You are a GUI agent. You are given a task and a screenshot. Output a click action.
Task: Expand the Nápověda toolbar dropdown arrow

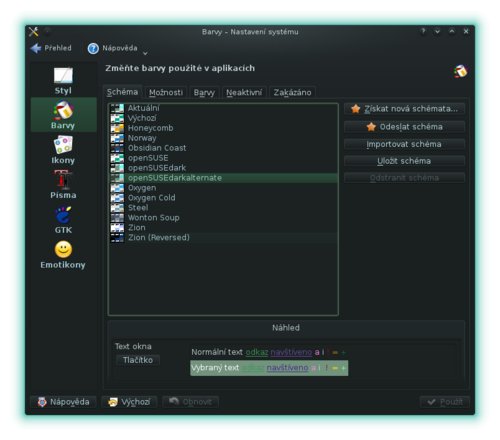click(145, 53)
